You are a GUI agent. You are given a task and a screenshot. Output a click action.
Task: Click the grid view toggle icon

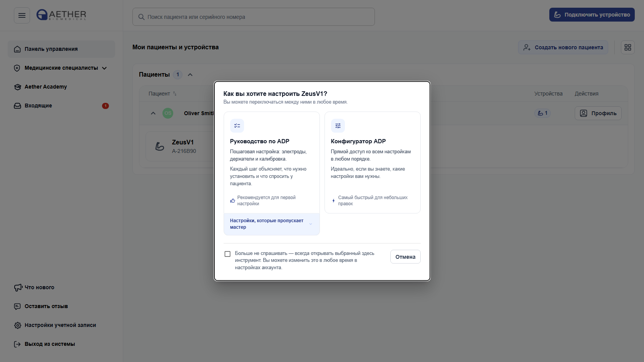coord(628,47)
